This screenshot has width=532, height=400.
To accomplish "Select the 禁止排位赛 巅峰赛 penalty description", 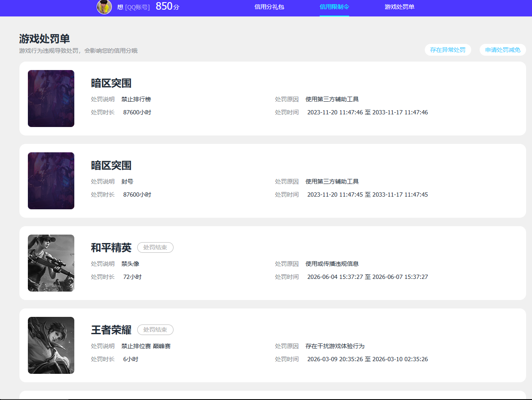I will click(x=146, y=346).
